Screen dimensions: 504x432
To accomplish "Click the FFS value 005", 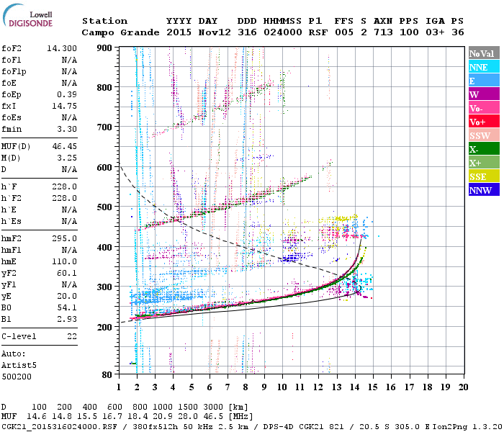I will tap(344, 32).
